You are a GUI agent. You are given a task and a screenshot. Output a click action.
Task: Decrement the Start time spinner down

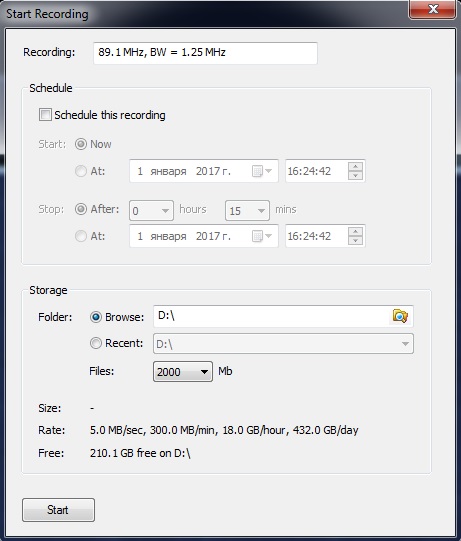tap(355, 175)
